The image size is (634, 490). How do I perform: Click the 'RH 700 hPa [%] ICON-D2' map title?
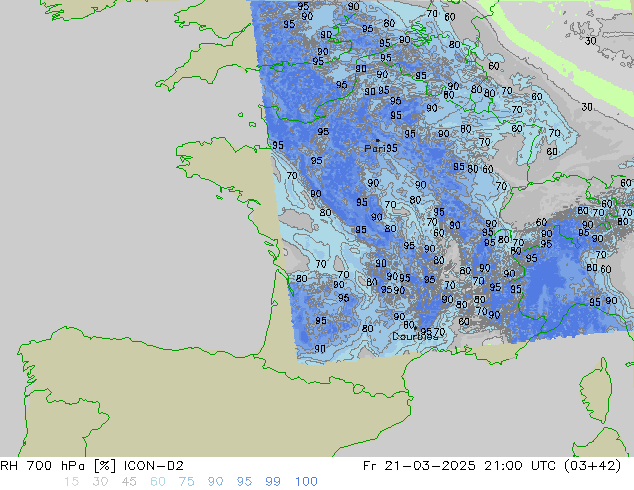pyautogui.click(x=92, y=466)
